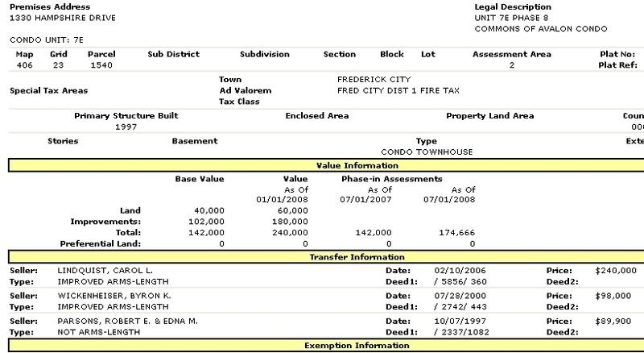
Task: Select the Parcel value 1540
Action: tap(101, 65)
